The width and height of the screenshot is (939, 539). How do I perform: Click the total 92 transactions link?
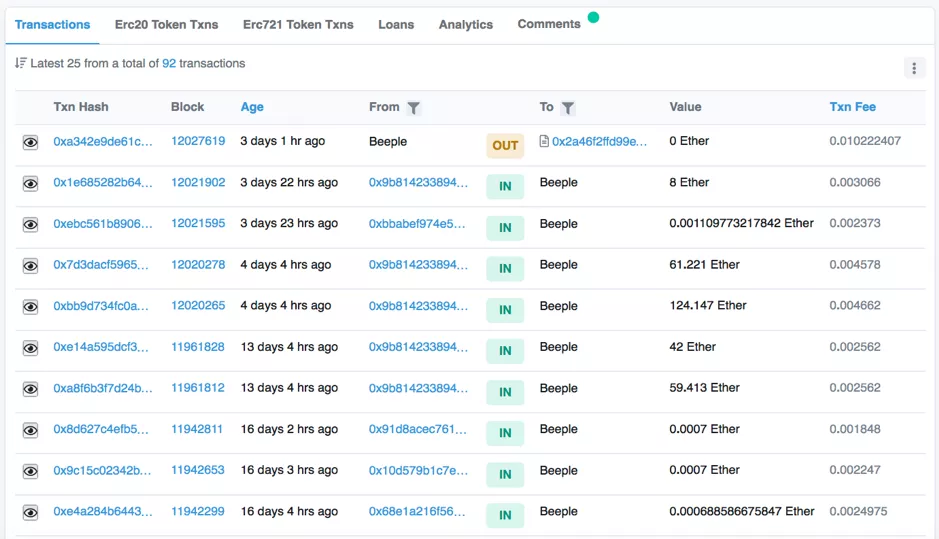coord(169,63)
